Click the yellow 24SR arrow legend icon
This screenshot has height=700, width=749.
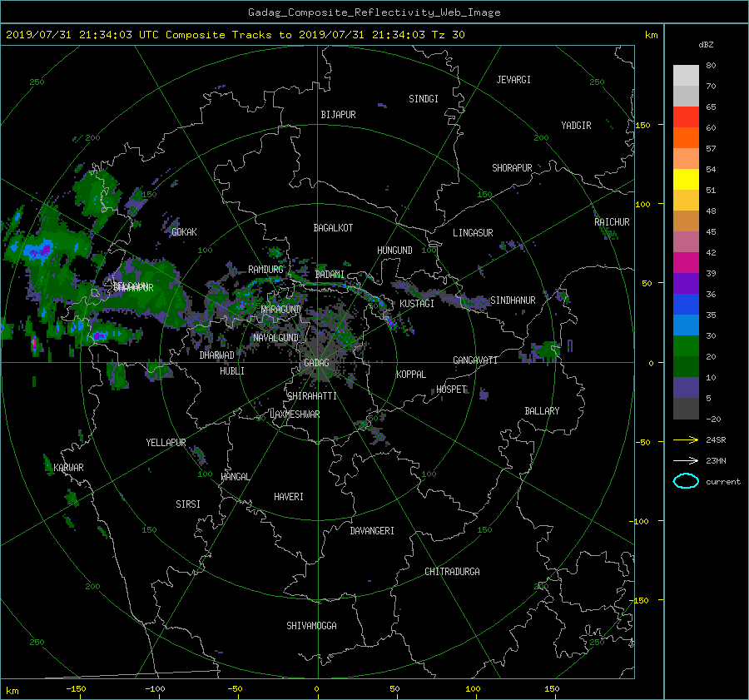pos(686,440)
